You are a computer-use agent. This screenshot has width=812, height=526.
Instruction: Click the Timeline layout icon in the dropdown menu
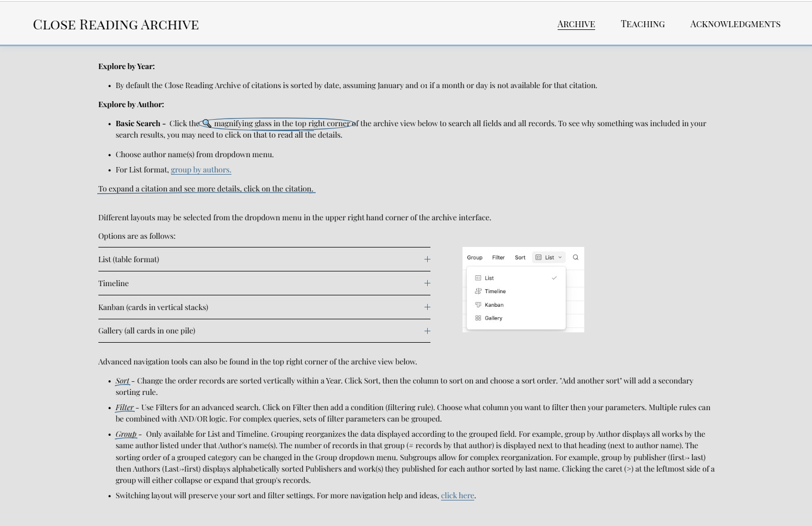(x=478, y=292)
